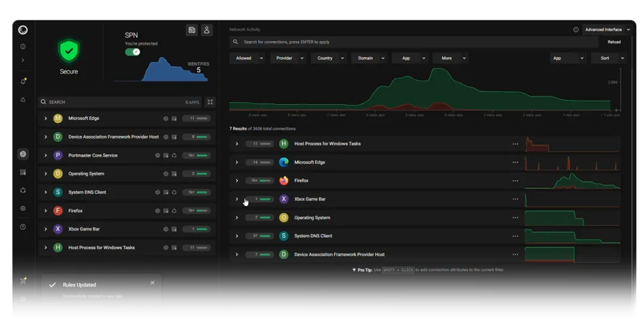The height and width of the screenshot is (336, 644).
Task: Open the SPN icon in the left sidebar
Action: [x=23, y=191]
